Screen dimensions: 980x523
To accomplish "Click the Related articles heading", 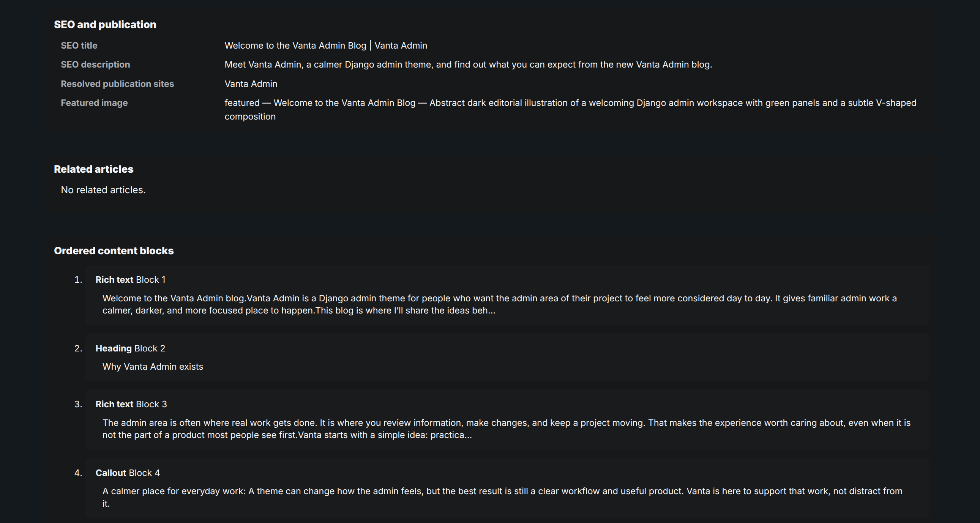I will click(x=93, y=169).
